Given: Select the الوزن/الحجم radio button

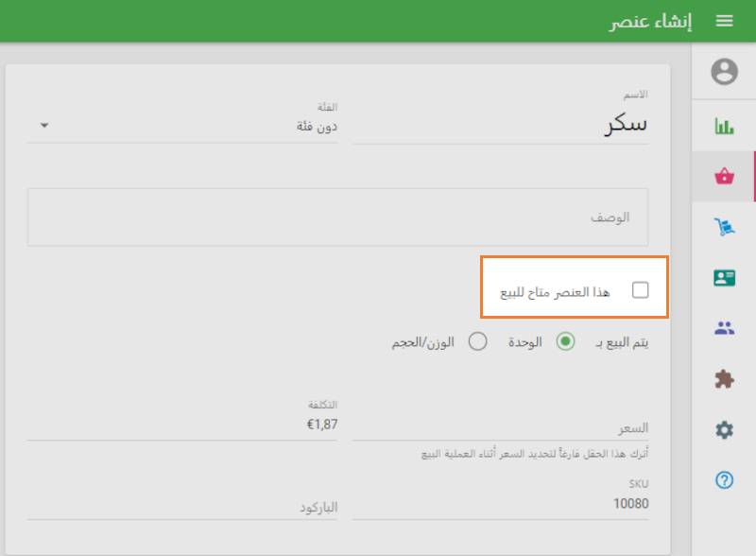Looking at the screenshot, I should 478,341.
